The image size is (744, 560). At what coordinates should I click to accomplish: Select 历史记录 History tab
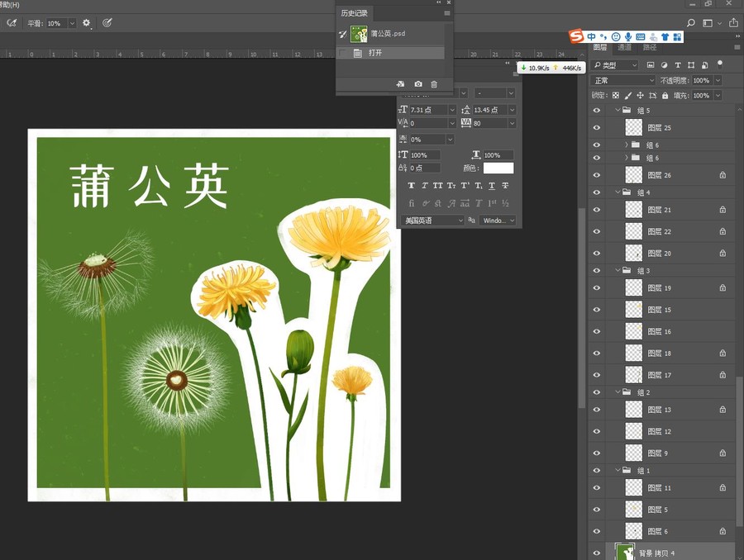pyautogui.click(x=355, y=13)
